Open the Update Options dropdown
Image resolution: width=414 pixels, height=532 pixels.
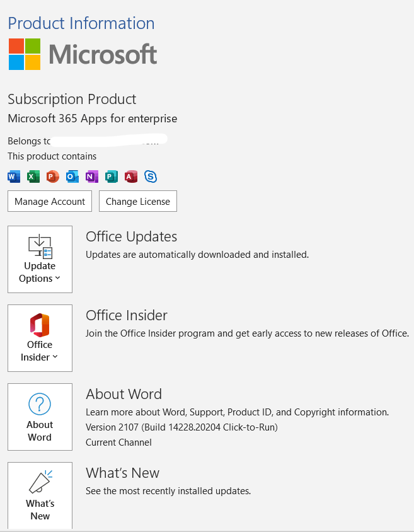[x=40, y=259]
